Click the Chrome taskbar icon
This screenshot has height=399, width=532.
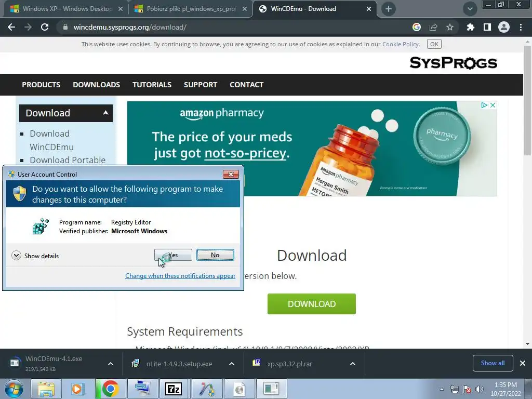[110, 389]
